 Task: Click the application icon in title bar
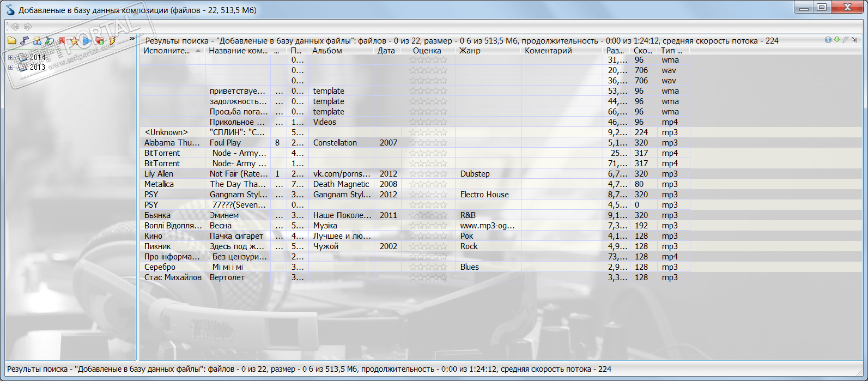pyautogui.click(x=10, y=10)
